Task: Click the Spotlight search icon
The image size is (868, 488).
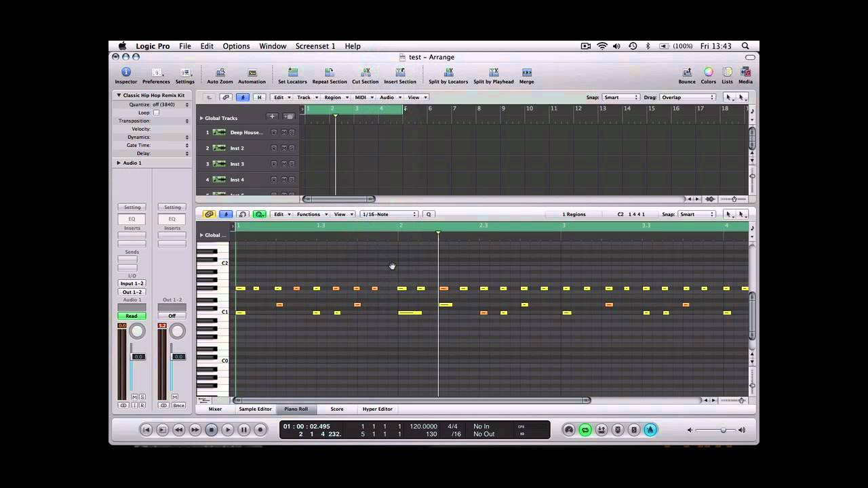Action: pos(745,46)
